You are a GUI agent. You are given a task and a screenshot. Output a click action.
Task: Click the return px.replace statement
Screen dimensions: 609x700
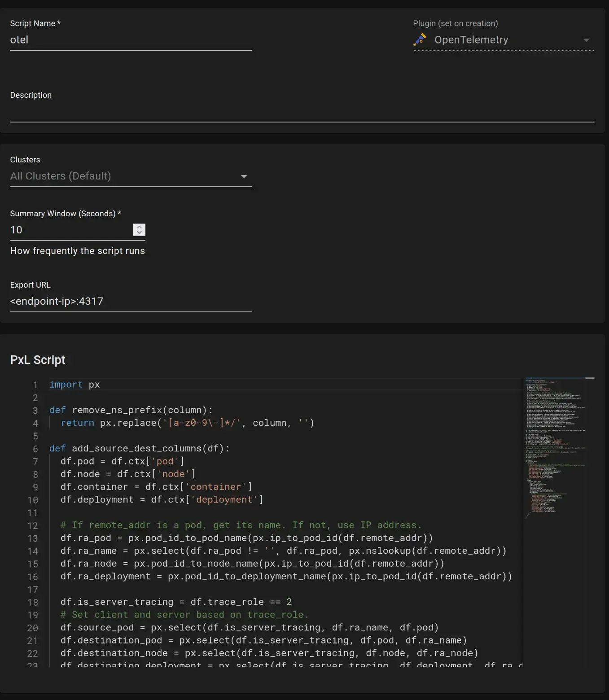187,423
